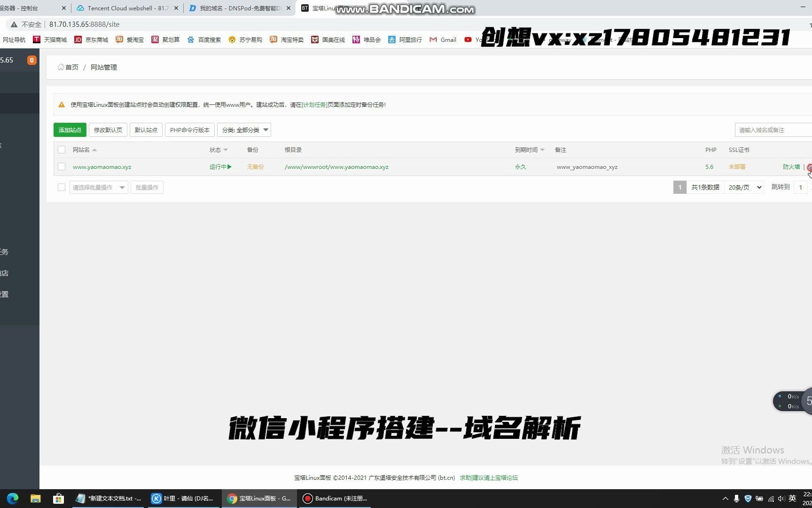Open the 天猫商城 bookmark
This screenshot has width=812, height=508.
click(x=50, y=40)
